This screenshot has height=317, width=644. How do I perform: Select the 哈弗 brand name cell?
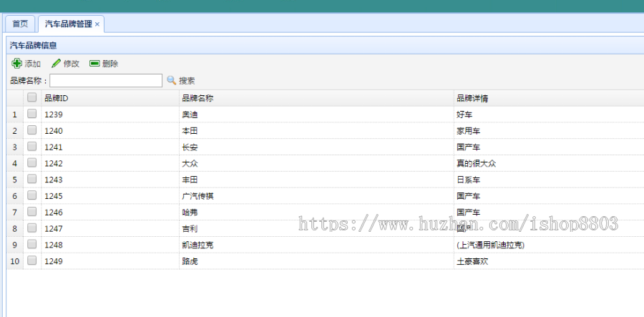(316, 213)
